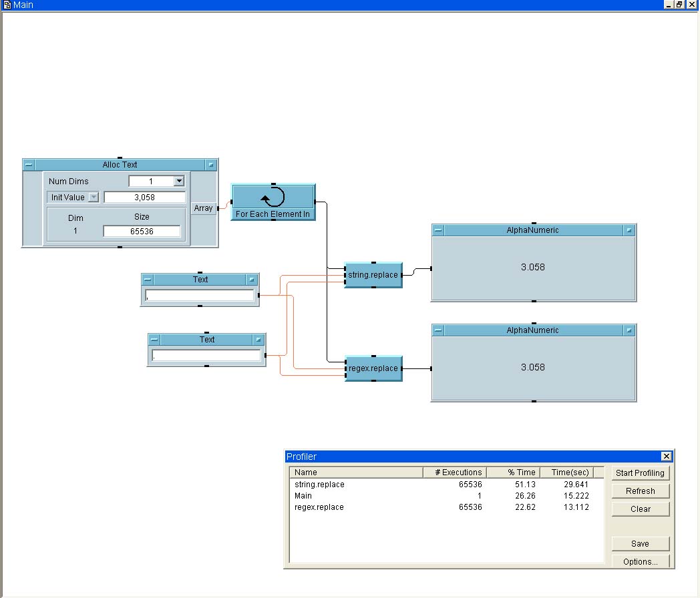700x598 pixels.
Task: Sort the profiler by the % Time column
Action: [512, 473]
